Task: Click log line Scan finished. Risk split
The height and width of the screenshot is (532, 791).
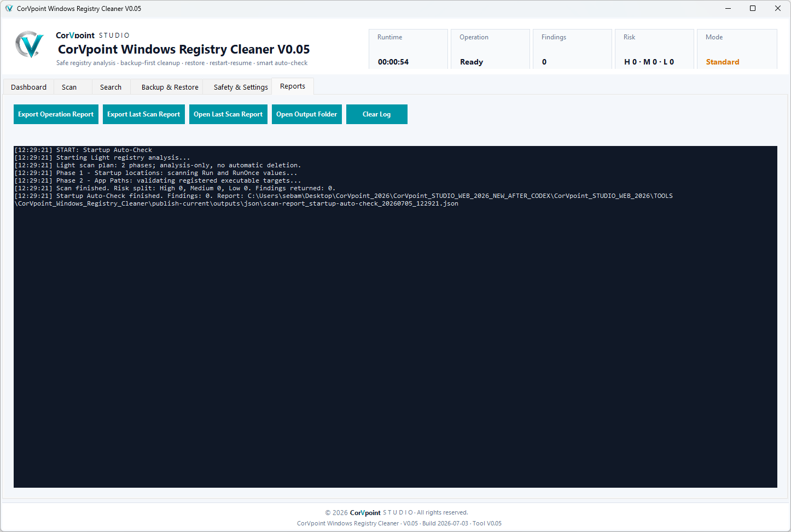Action: (175, 188)
